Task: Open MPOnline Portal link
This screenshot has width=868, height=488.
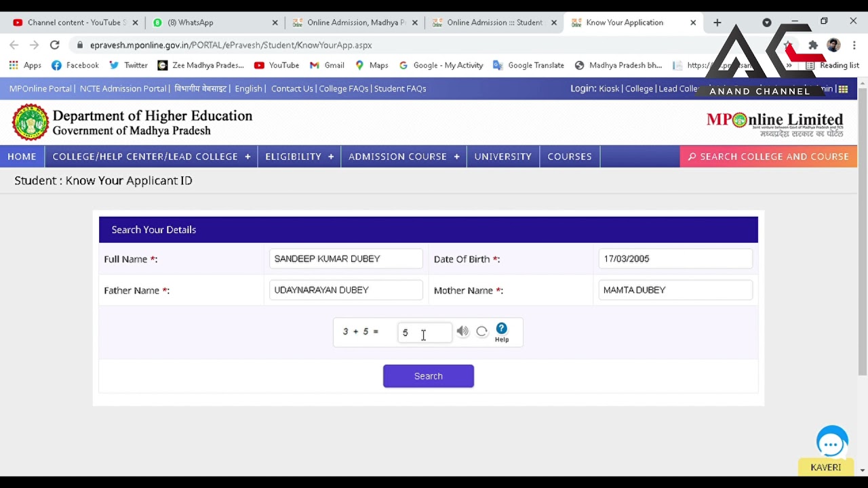Action: pyautogui.click(x=40, y=89)
